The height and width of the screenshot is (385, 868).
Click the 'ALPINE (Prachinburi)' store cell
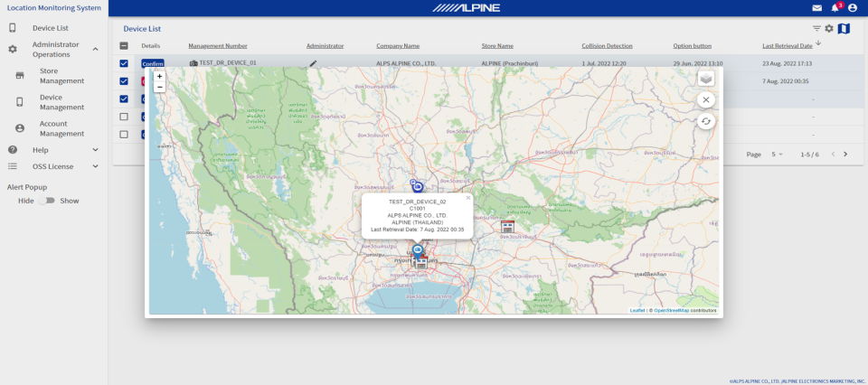tap(509, 63)
